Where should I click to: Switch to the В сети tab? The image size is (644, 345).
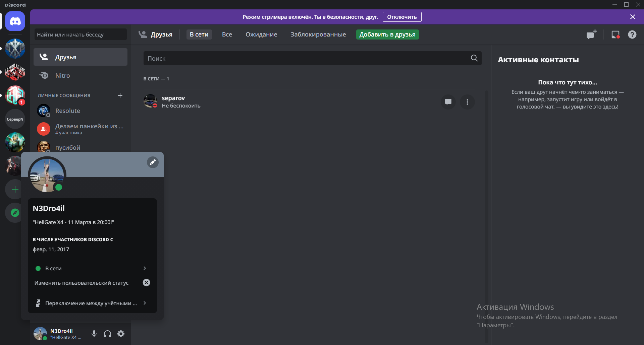[199, 34]
